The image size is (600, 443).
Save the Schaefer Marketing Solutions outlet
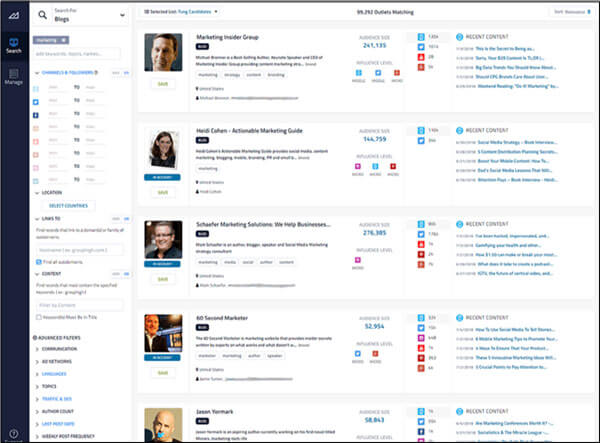[163, 279]
